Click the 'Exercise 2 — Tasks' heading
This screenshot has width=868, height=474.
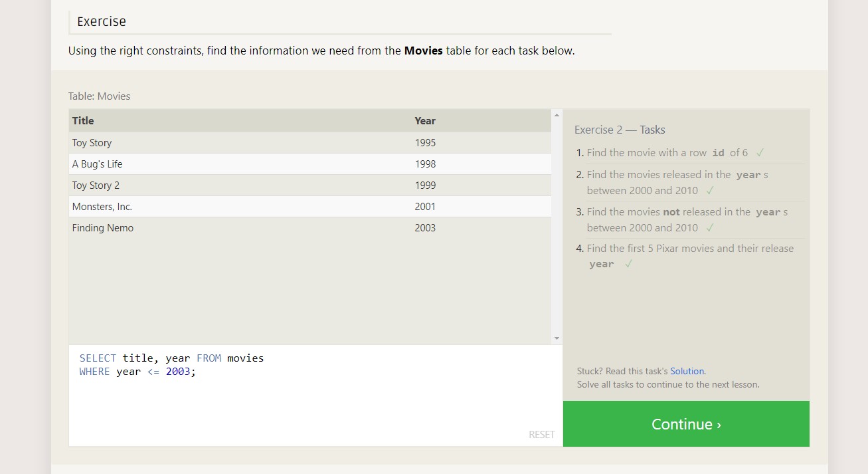click(x=620, y=130)
